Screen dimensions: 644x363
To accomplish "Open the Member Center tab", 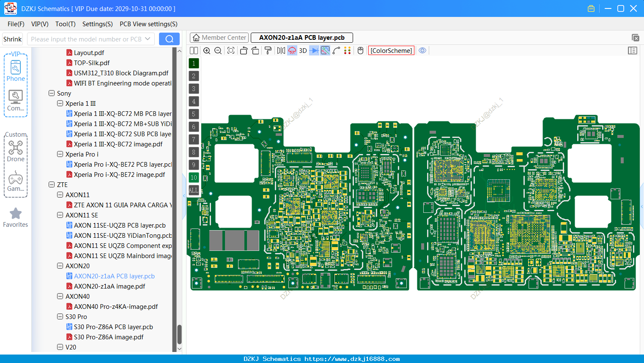I will click(x=219, y=38).
